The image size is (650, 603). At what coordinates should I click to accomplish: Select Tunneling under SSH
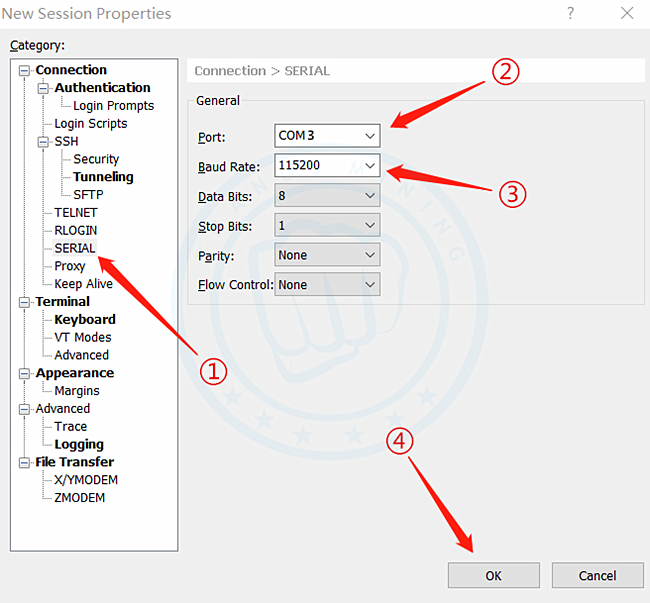click(x=103, y=177)
